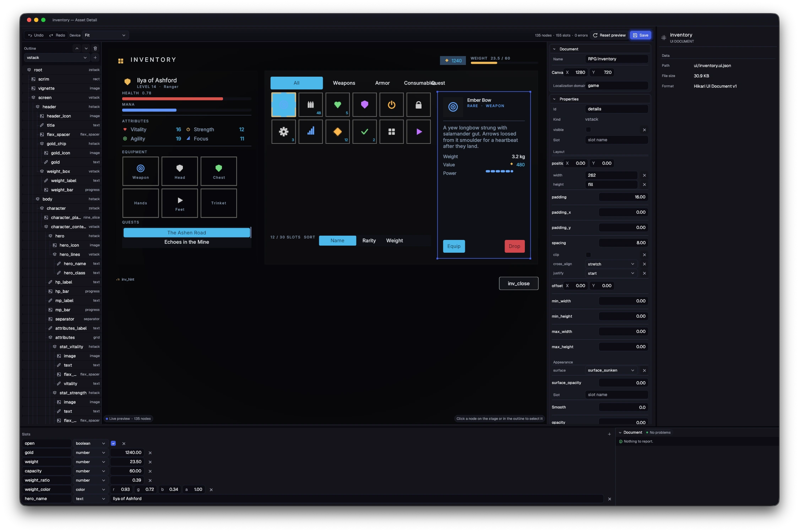Open the Device Fit dropdown

point(105,35)
